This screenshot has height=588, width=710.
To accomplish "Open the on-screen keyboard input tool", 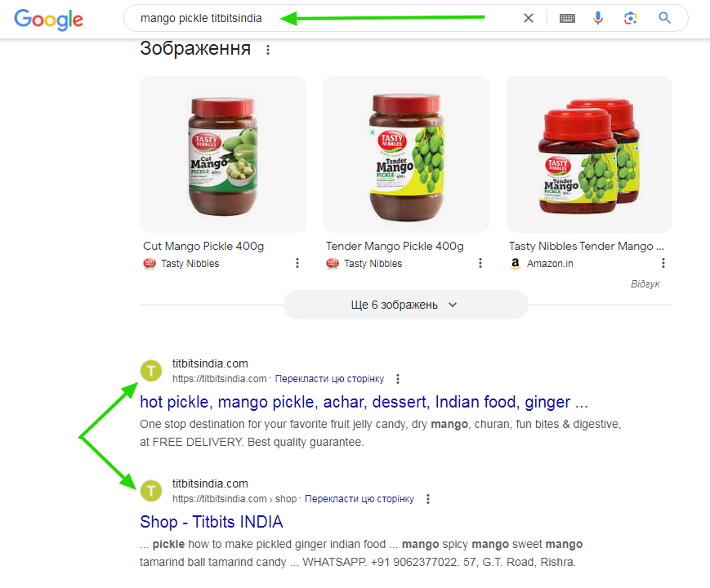I will (567, 18).
